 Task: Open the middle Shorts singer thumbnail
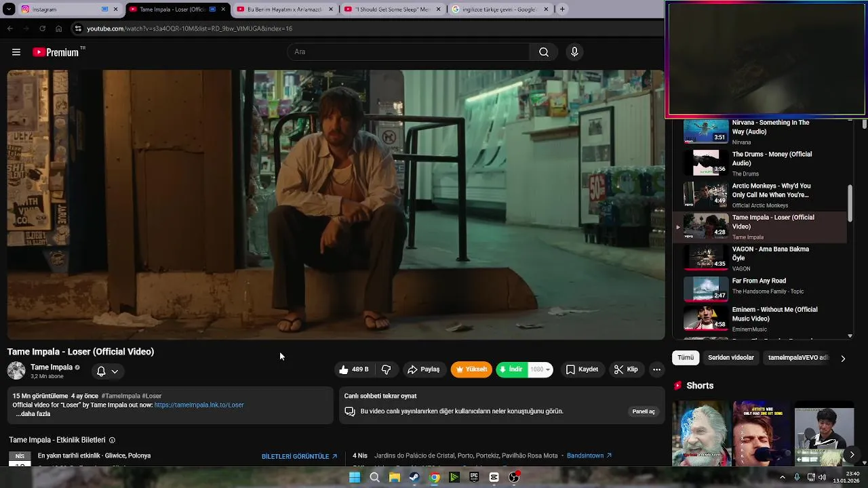tap(762, 433)
